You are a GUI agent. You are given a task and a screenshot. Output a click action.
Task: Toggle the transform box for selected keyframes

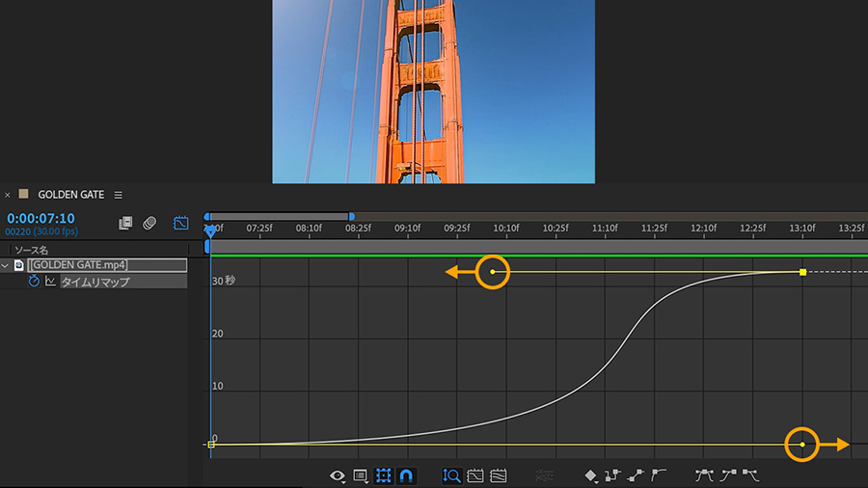(383, 475)
